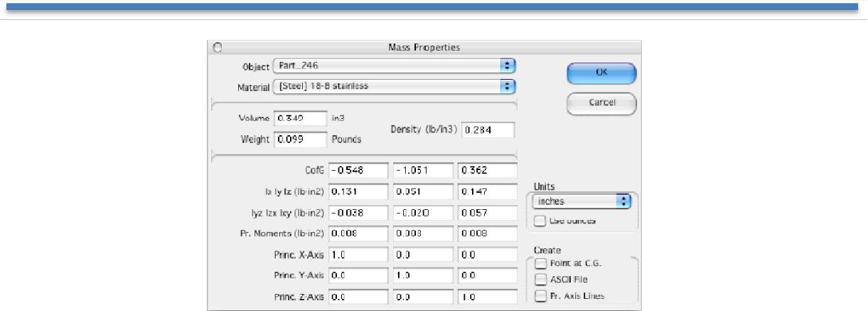The width and height of the screenshot is (868, 311).
Task: Open the Object dropdown showing Part_246
Action: coord(394,66)
